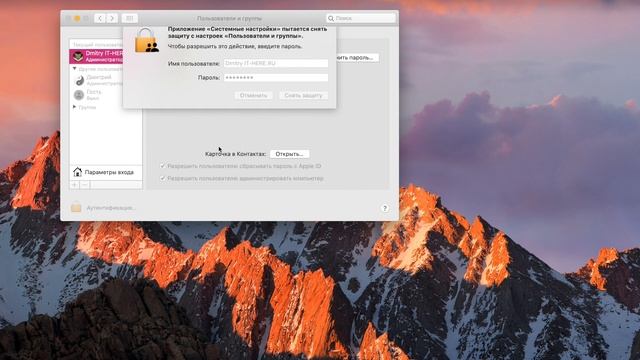Remove a user with the minus button
Viewport: 640px width, 360px height.
click(x=85, y=185)
